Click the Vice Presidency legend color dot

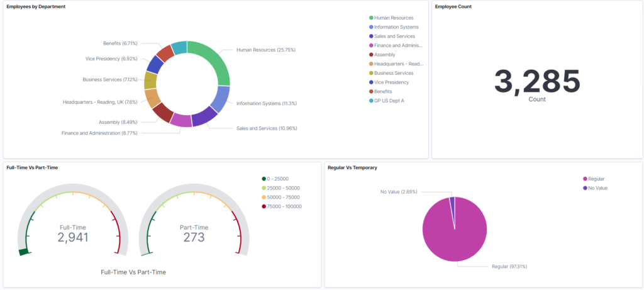coord(371,82)
